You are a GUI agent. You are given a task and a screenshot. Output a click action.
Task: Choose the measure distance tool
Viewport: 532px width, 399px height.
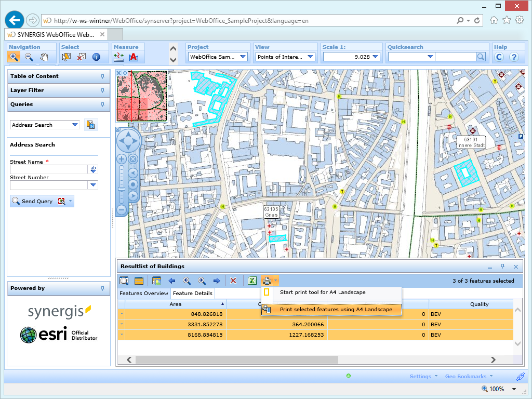[x=118, y=57]
